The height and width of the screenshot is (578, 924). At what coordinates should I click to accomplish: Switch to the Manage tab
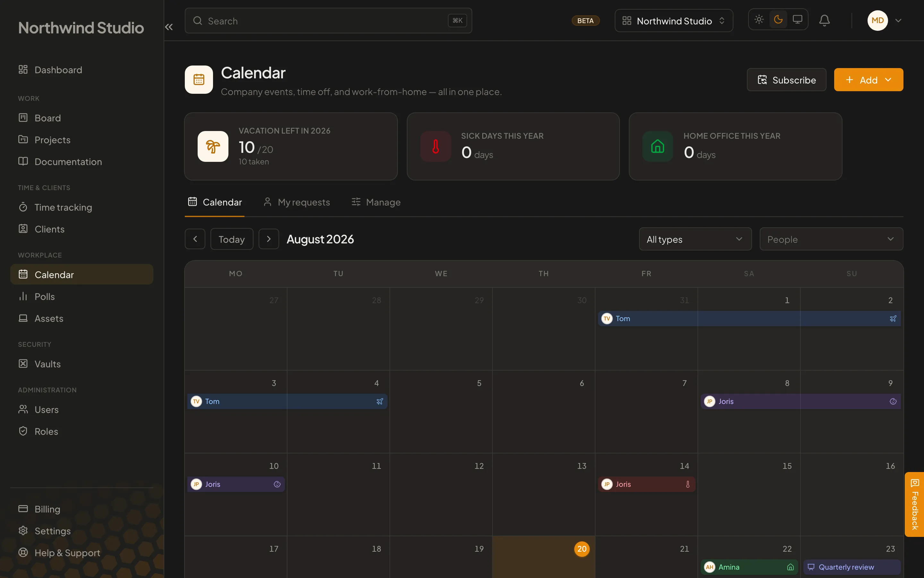click(376, 202)
